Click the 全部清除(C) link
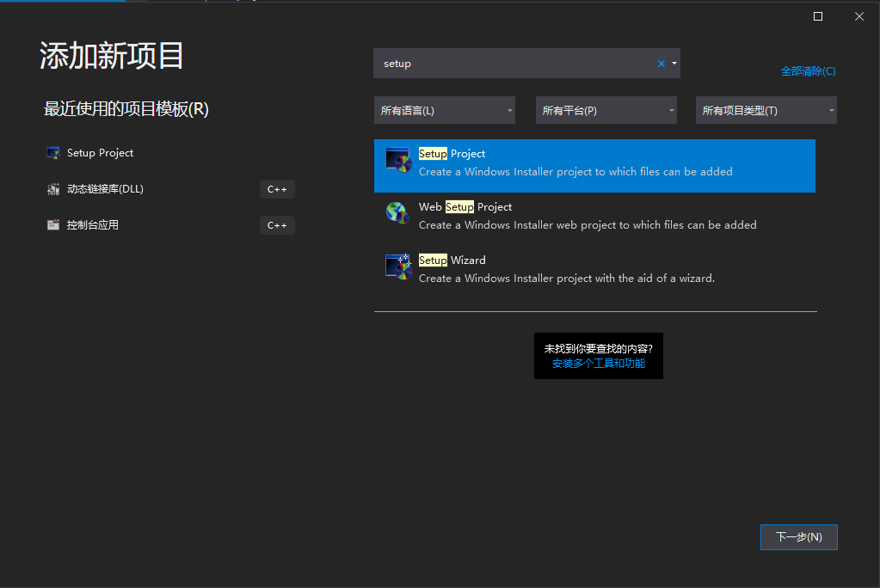This screenshot has height=588, width=880. [x=807, y=70]
